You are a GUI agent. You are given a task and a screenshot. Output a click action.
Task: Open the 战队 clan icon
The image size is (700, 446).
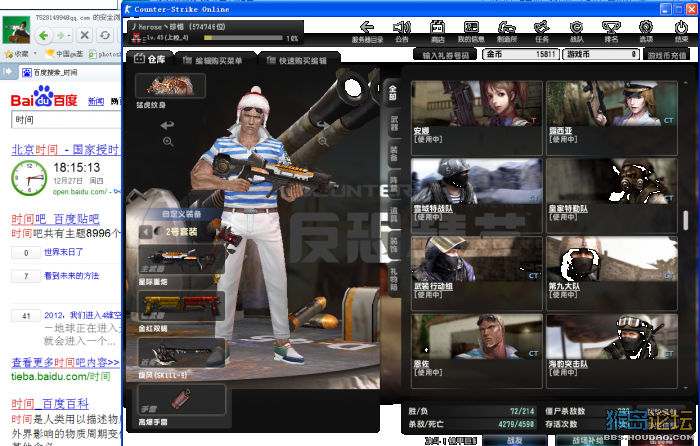[x=576, y=28]
